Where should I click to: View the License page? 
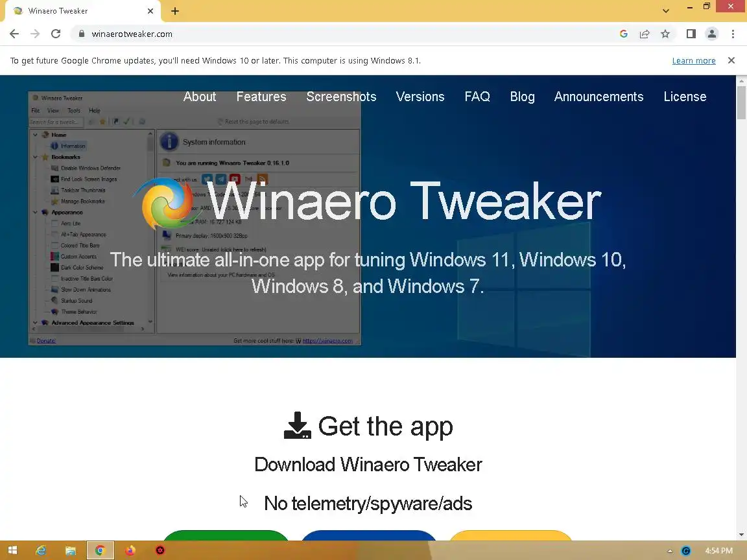tap(685, 97)
